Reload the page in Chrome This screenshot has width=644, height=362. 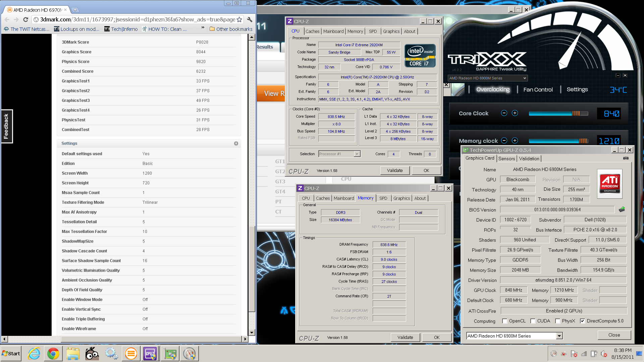point(25,19)
